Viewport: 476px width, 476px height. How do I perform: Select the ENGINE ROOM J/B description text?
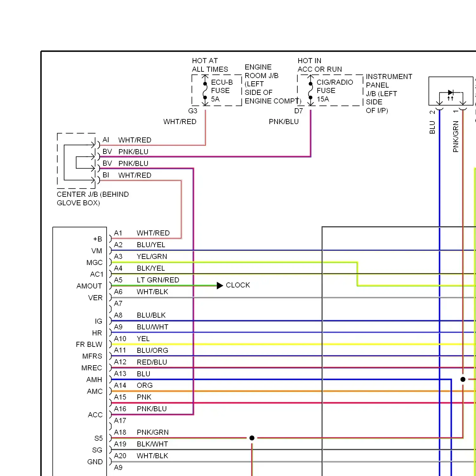point(273,84)
